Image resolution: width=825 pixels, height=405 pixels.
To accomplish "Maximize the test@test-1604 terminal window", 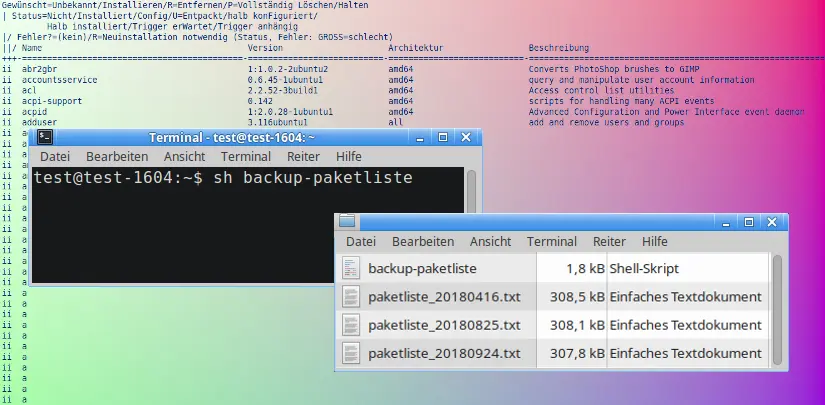I will tap(442, 138).
